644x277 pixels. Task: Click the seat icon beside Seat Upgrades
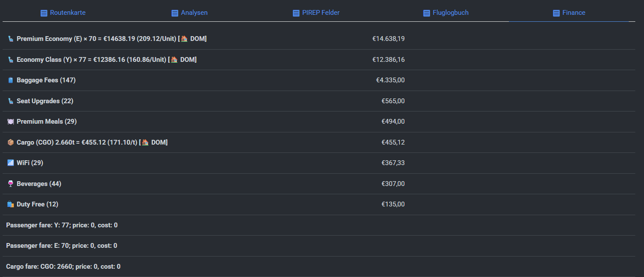pos(10,101)
